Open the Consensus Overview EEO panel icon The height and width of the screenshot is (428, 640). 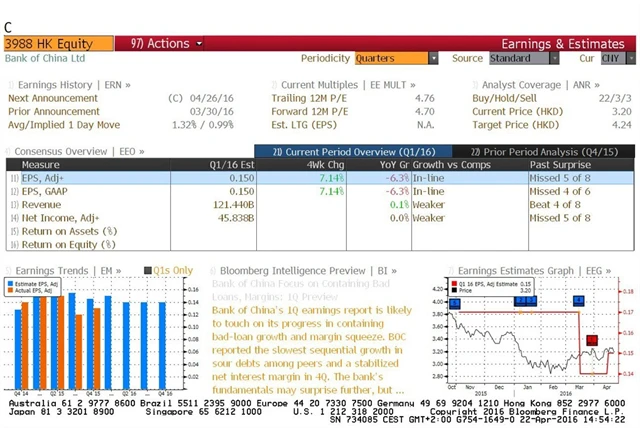coord(10,151)
